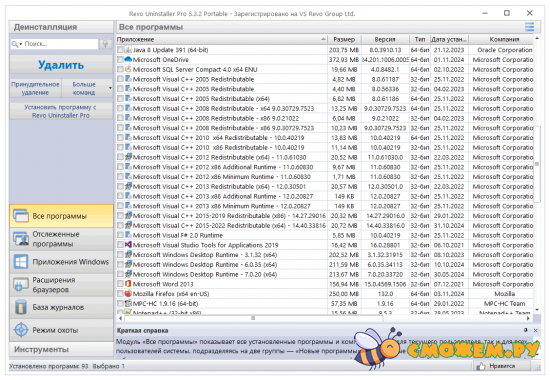Open the Windows Apps section

click(x=61, y=262)
